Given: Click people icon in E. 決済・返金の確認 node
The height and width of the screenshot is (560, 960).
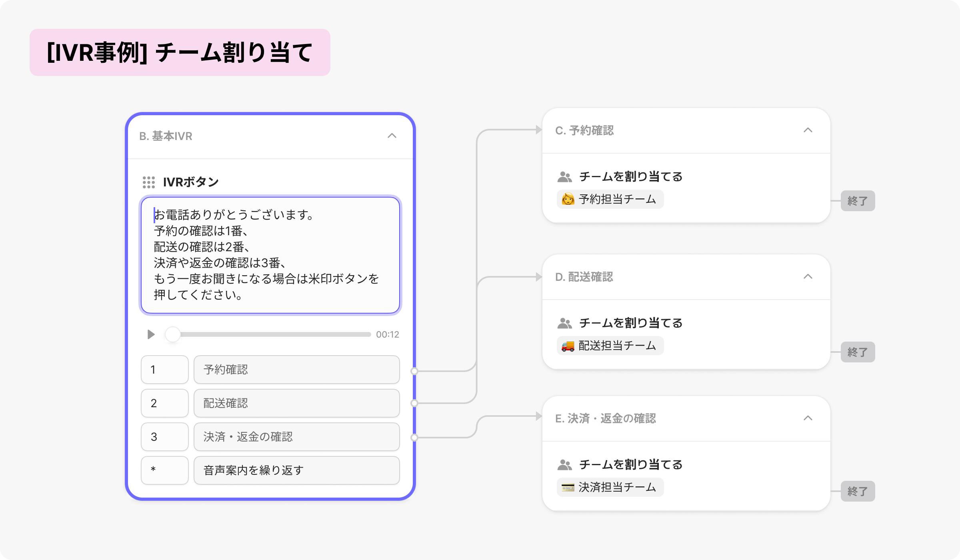Looking at the screenshot, I should tap(564, 465).
